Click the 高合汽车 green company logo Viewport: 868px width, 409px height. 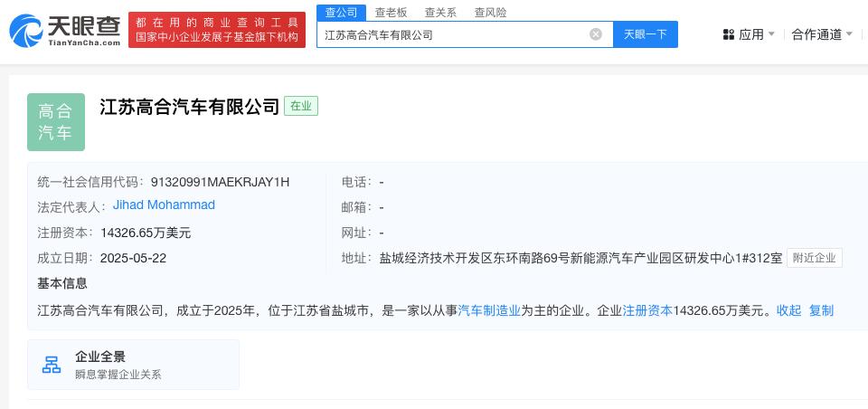point(56,122)
